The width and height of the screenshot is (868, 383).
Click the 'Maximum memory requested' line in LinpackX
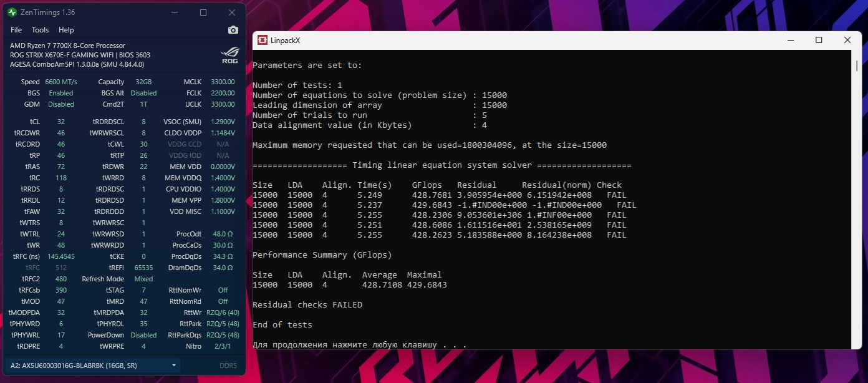pyautogui.click(x=430, y=145)
